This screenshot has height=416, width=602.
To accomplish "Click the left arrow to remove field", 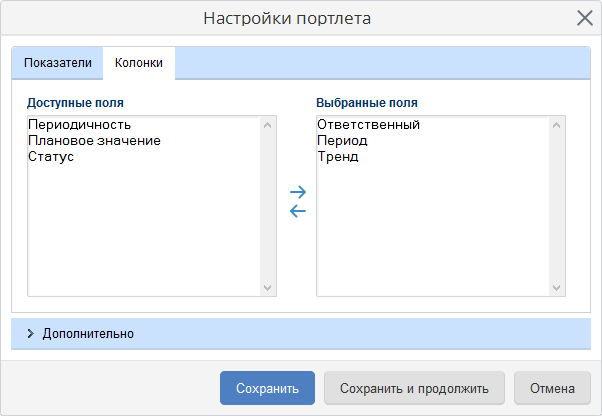I will click(297, 211).
